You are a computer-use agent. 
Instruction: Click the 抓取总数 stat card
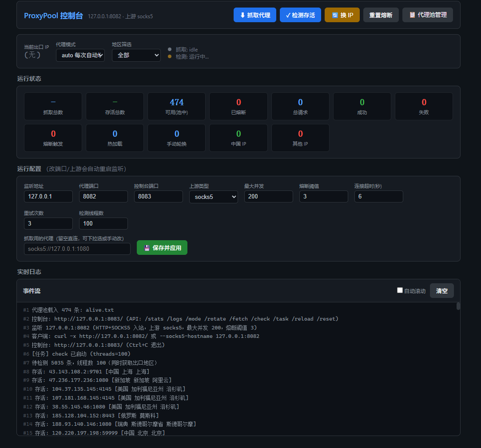tap(53, 107)
